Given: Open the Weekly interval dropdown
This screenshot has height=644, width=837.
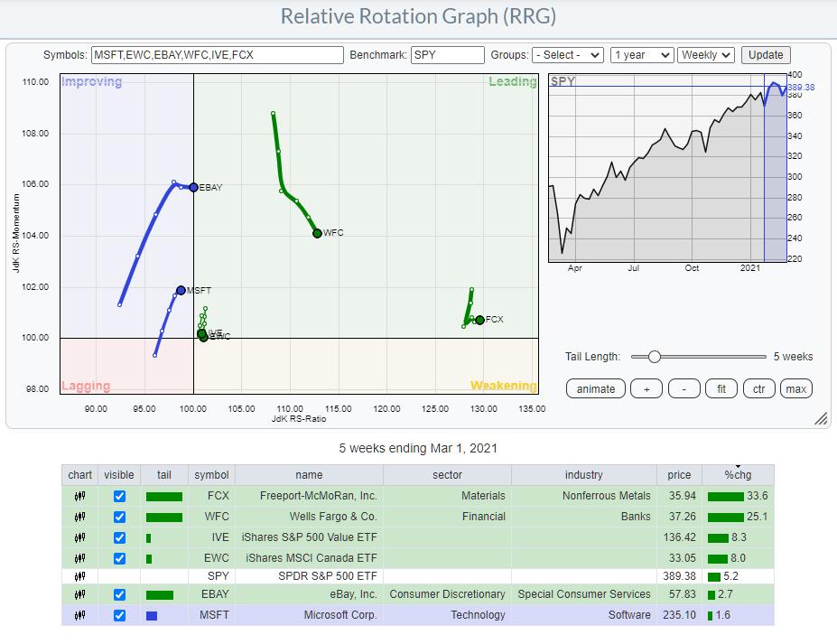Looking at the screenshot, I should coord(705,55).
